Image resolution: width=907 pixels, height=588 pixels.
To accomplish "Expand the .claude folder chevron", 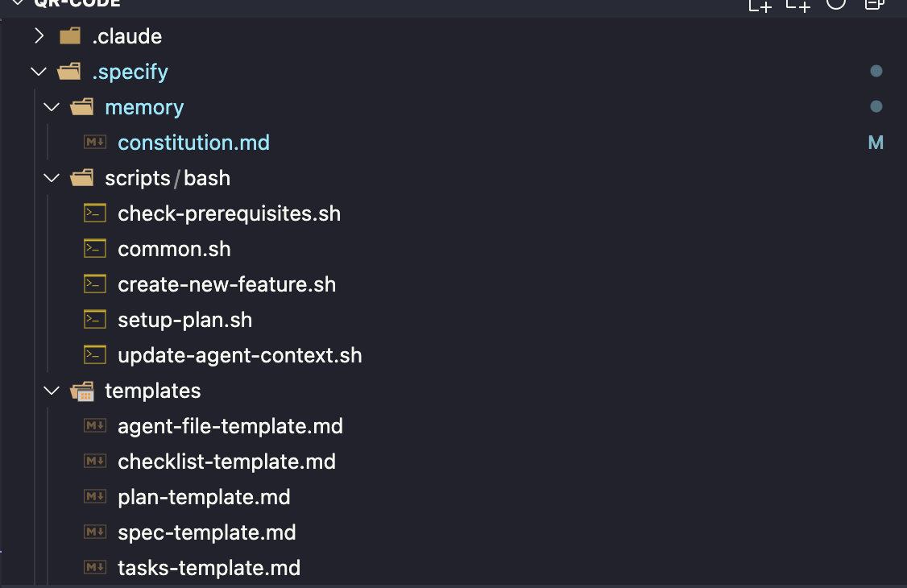I will pyautogui.click(x=39, y=36).
